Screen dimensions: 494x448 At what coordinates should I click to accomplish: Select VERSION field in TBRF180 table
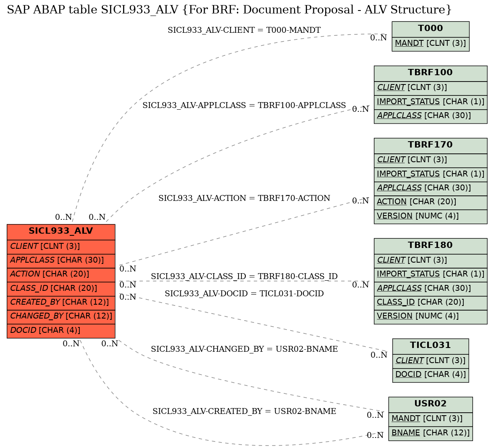coord(430,317)
